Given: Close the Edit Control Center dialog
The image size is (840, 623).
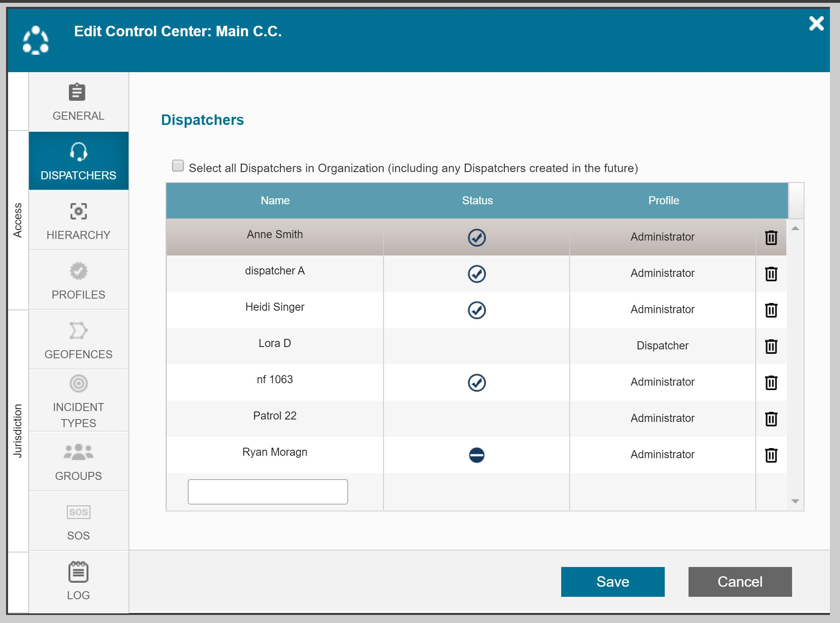Looking at the screenshot, I should click(x=816, y=23).
